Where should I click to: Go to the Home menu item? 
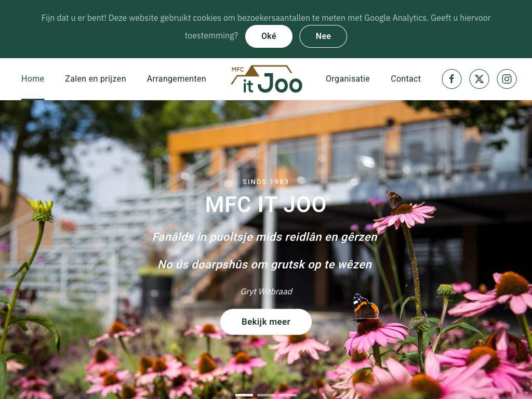tap(33, 79)
